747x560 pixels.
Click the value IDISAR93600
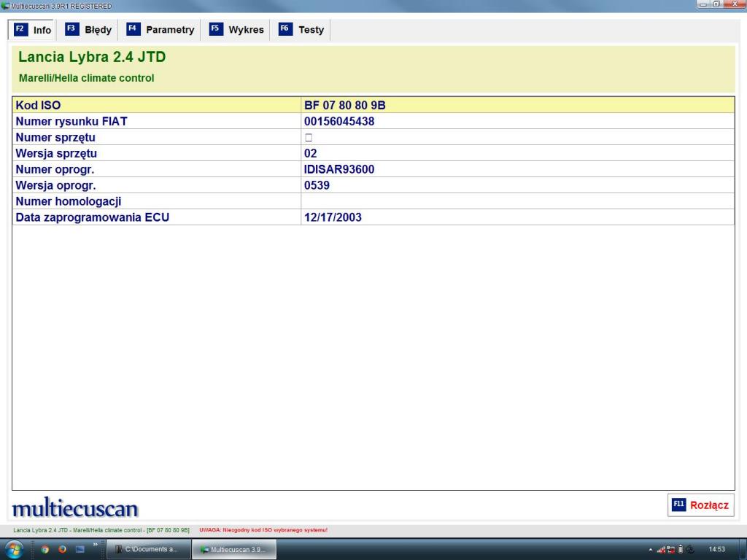coord(339,169)
